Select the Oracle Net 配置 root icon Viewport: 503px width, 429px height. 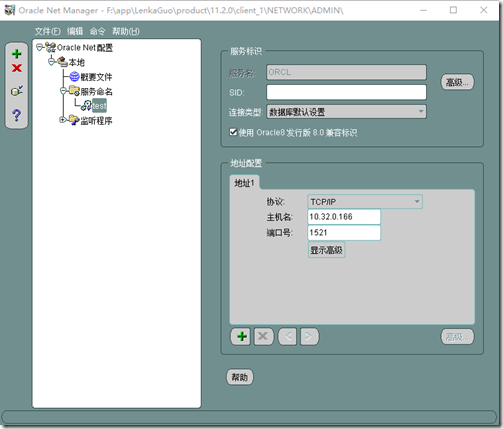[51, 47]
